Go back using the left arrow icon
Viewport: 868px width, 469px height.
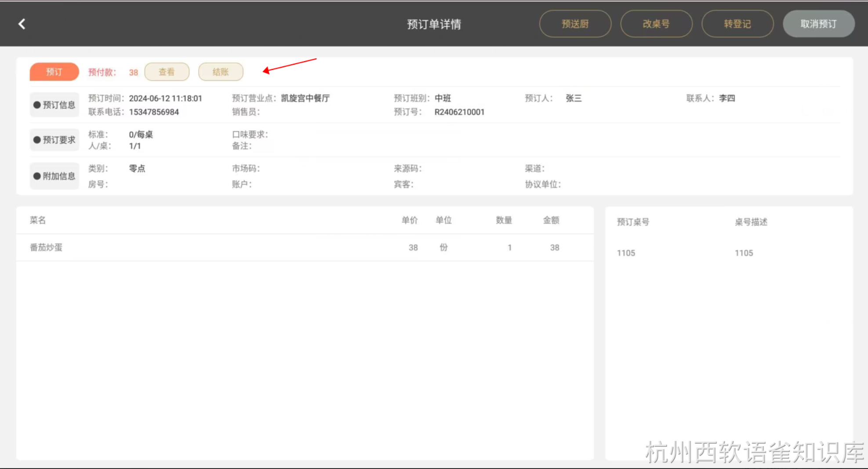point(22,24)
